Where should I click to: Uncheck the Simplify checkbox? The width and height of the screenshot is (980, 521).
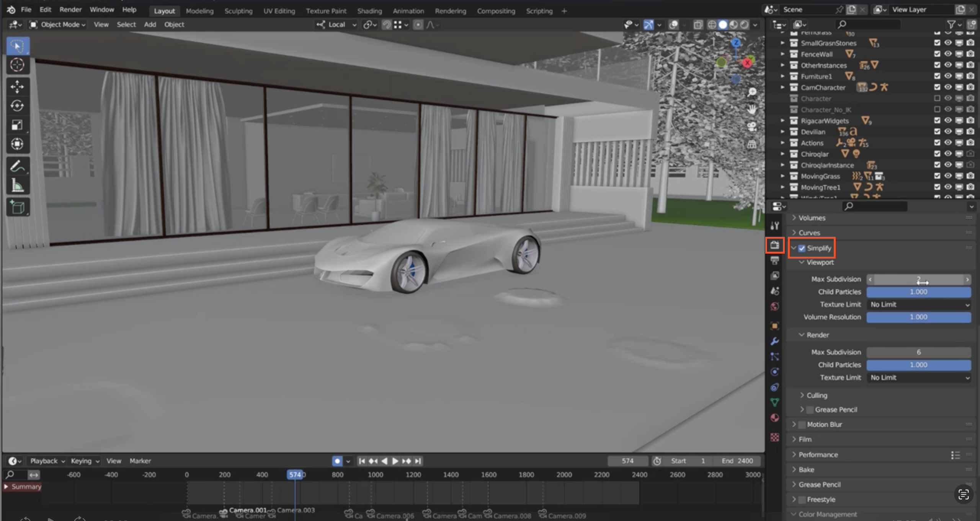802,248
